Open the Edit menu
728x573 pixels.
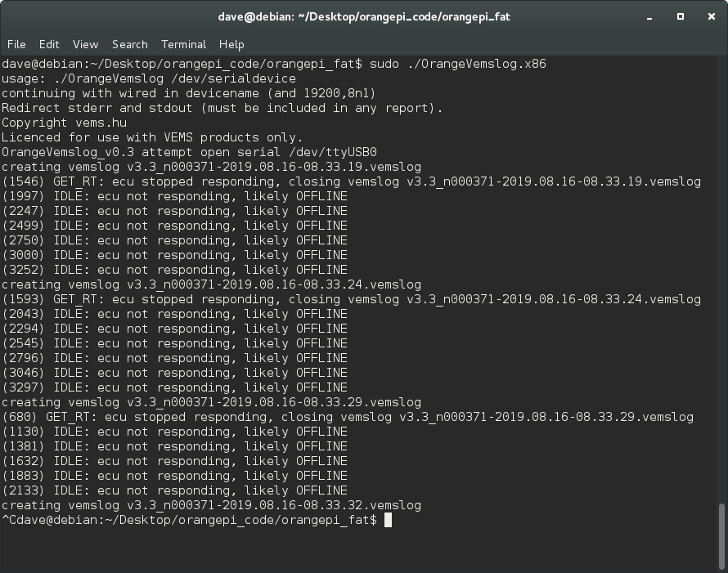pos(49,44)
